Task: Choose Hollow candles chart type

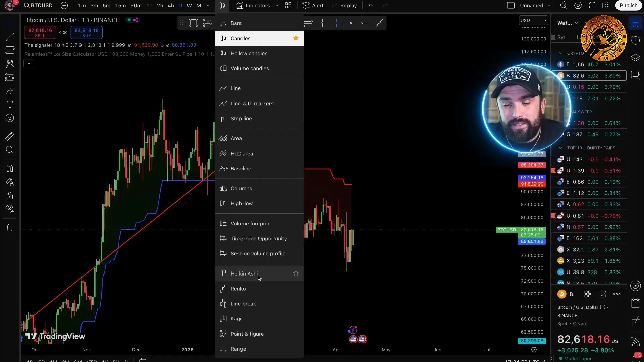Action: (259, 53)
